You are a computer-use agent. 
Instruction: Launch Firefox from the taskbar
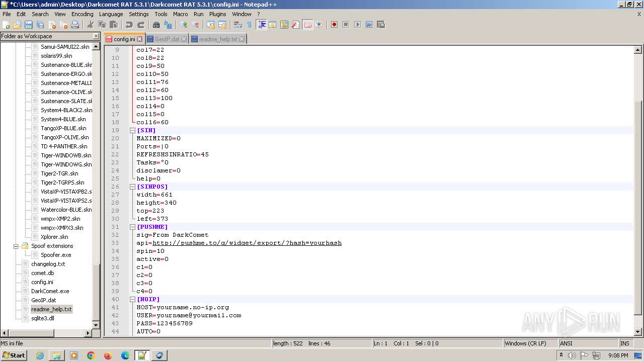[108, 355]
